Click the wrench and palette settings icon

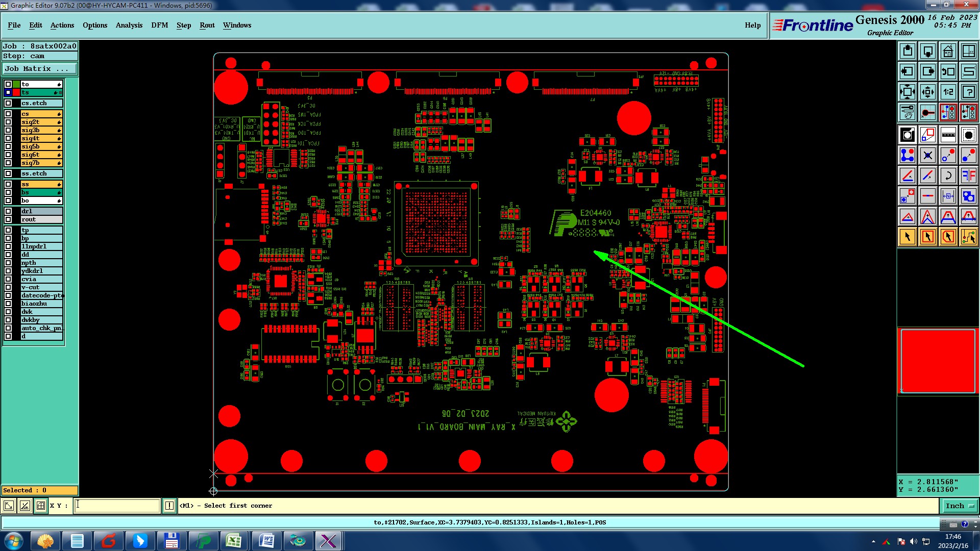(x=908, y=112)
